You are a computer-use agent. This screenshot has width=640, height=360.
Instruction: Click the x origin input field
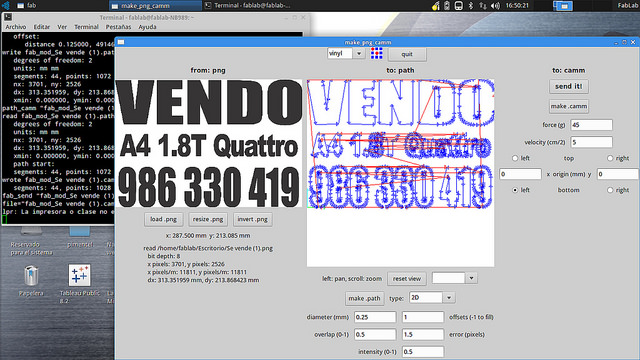tap(520, 174)
